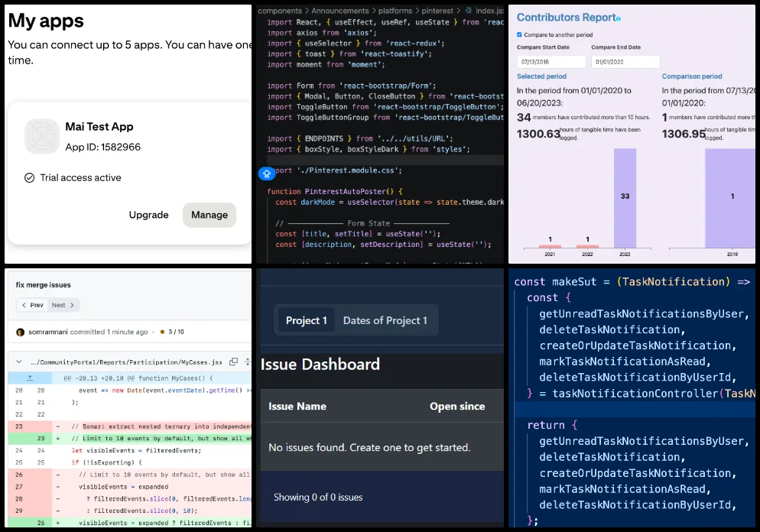This screenshot has height=532, width=760.
Task: Click the 'Open since' column header
Action: coord(457,406)
